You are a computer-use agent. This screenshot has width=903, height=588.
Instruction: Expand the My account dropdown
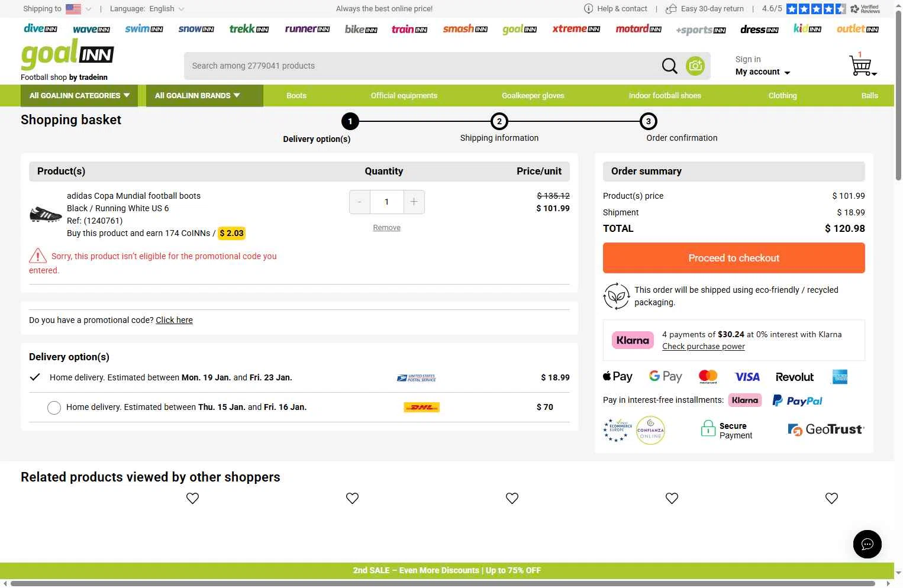763,72
